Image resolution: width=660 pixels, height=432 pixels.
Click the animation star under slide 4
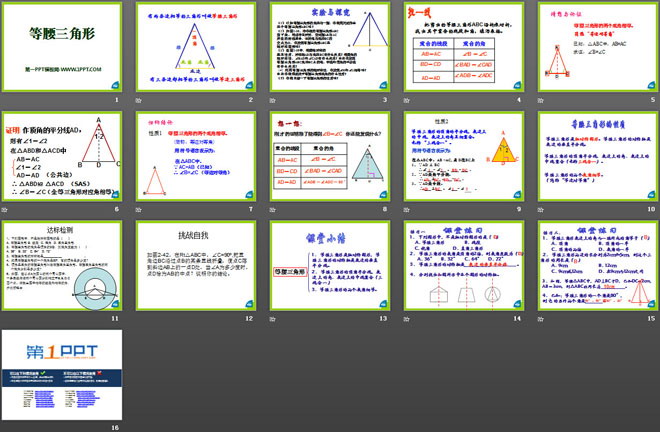pos(406,100)
